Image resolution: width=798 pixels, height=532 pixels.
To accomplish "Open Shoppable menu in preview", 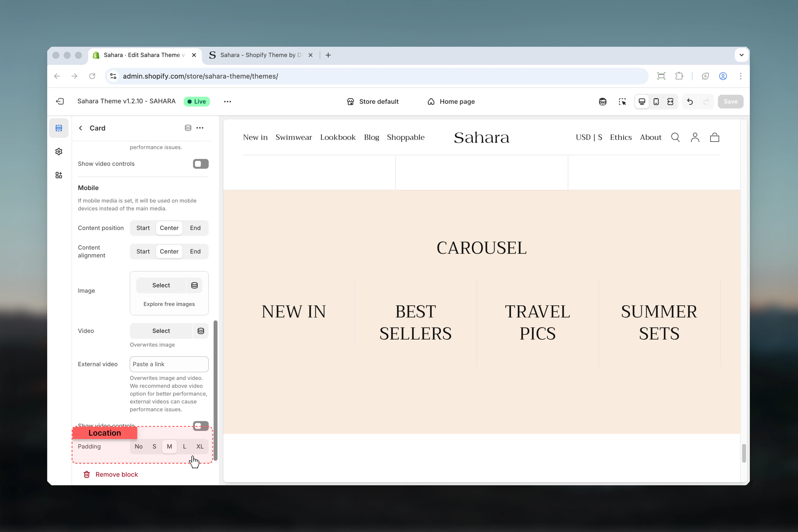I will 406,138.
